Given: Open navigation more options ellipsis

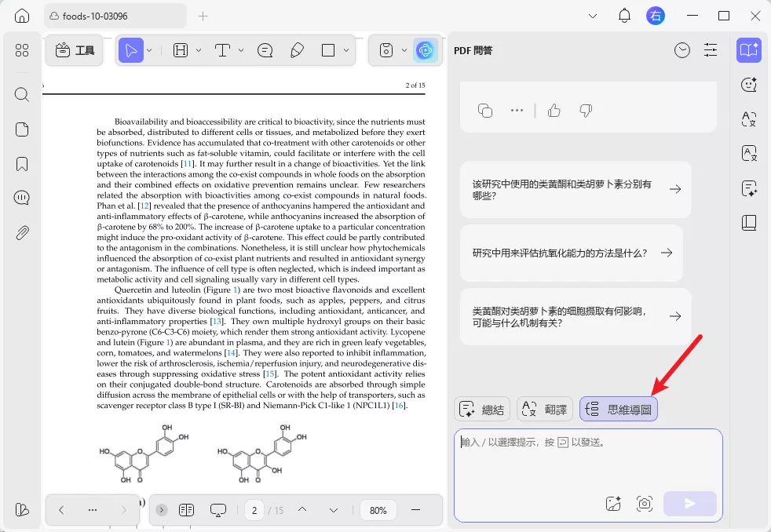Looking at the screenshot, I should (x=93, y=510).
